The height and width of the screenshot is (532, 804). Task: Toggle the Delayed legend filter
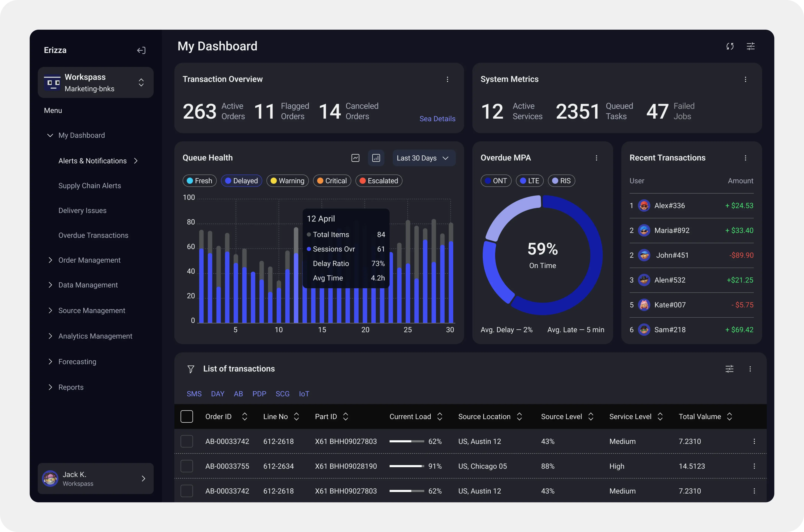pyautogui.click(x=241, y=181)
